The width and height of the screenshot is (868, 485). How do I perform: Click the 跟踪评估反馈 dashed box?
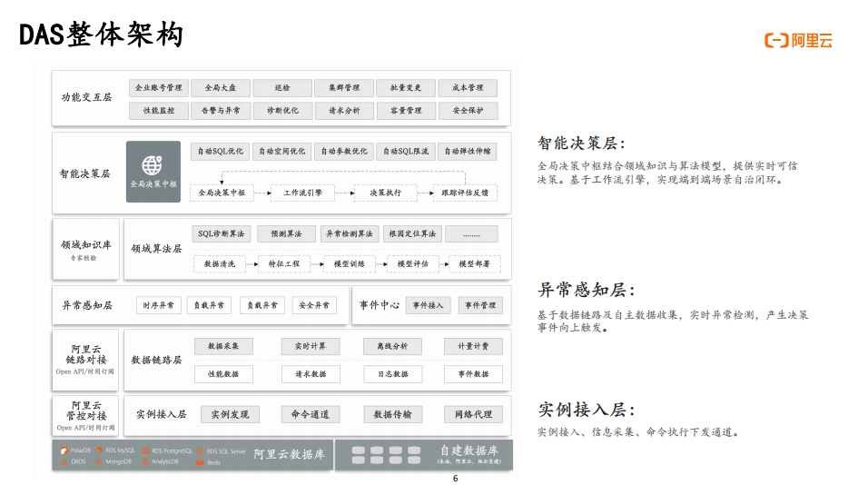click(465, 193)
